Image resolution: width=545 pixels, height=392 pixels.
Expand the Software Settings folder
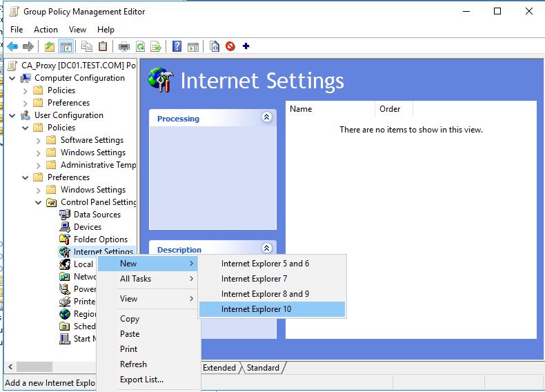(38, 141)
